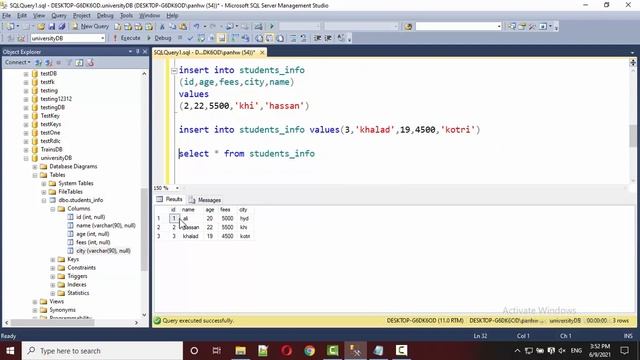
Task: Click the 'hassan' cell in results grid
Action: [191, 227]
